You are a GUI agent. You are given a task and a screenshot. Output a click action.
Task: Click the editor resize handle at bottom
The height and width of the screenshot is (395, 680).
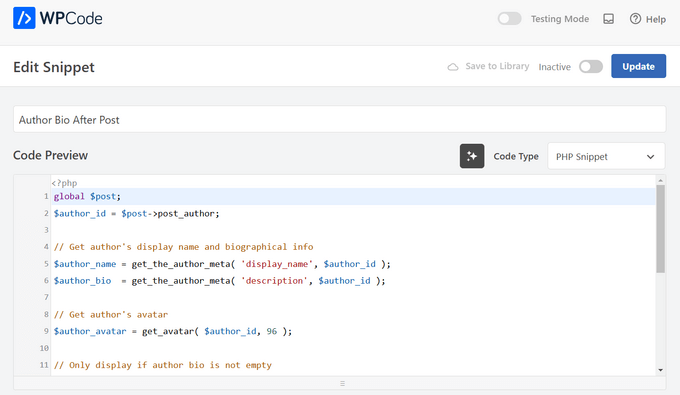343,383
